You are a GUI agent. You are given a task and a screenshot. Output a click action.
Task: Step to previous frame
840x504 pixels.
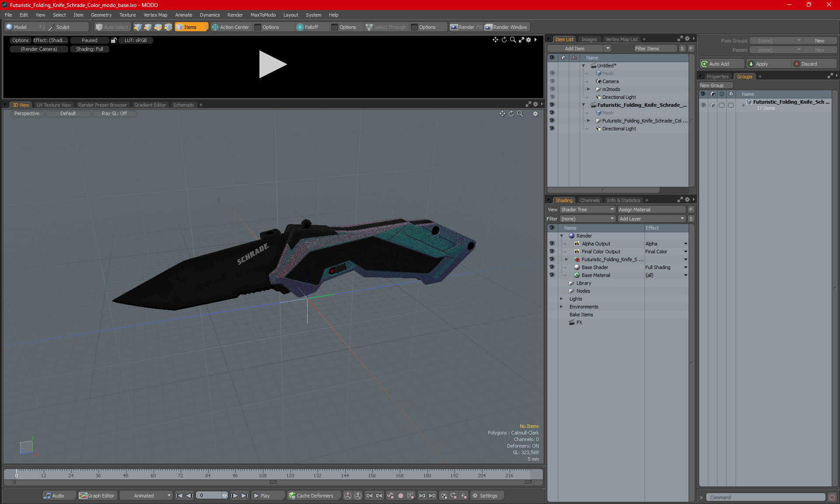[x=189, y=496]
